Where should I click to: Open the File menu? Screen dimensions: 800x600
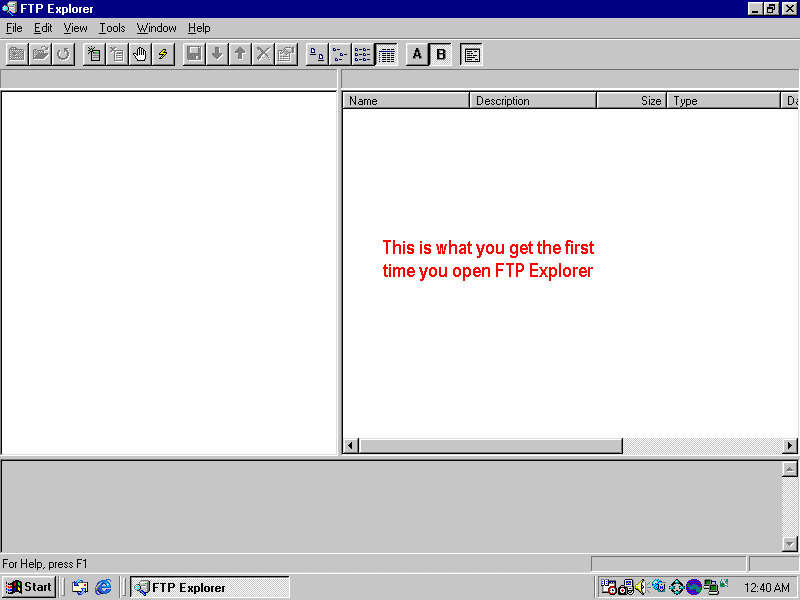click(14, 28)
